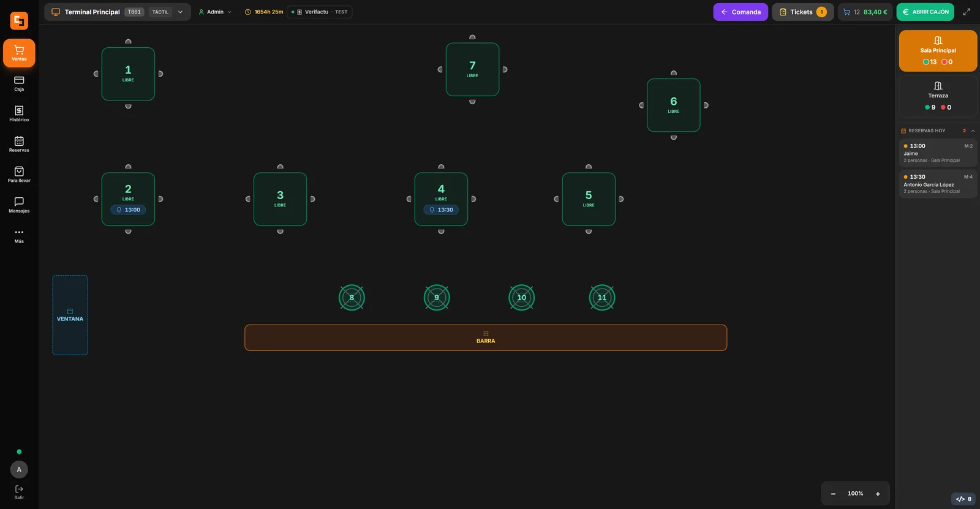Click the BARRA counter element
The width and height of the screenshot is (980, 509).
486,337
